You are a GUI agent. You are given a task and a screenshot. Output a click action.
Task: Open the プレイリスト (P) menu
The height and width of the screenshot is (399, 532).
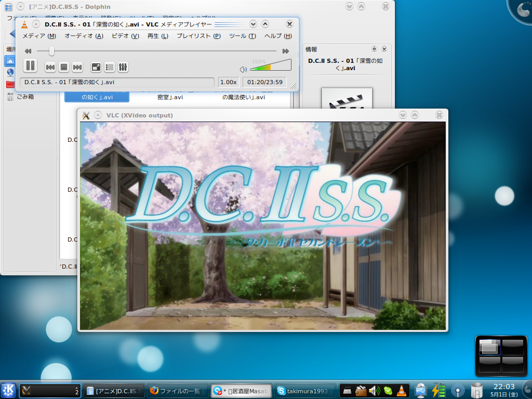click(199, 36)
